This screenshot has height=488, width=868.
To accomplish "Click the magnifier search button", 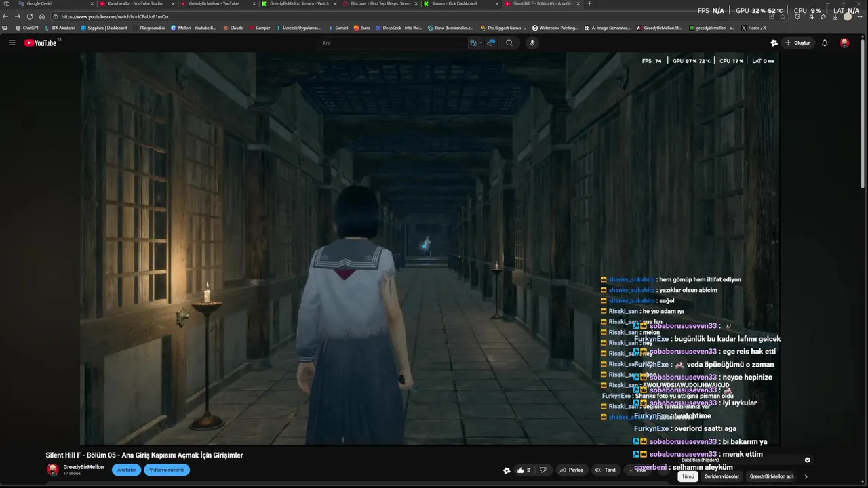I will (509, 43).
